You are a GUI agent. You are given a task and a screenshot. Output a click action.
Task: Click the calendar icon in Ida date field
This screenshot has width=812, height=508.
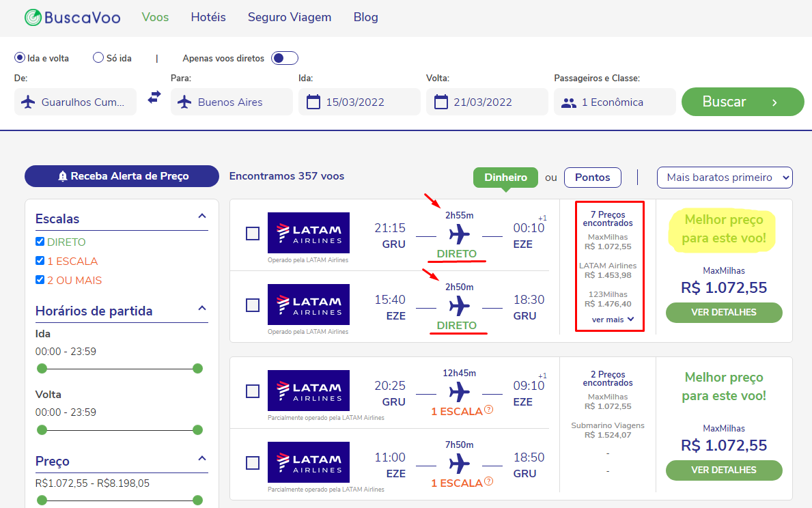[313, 102]
